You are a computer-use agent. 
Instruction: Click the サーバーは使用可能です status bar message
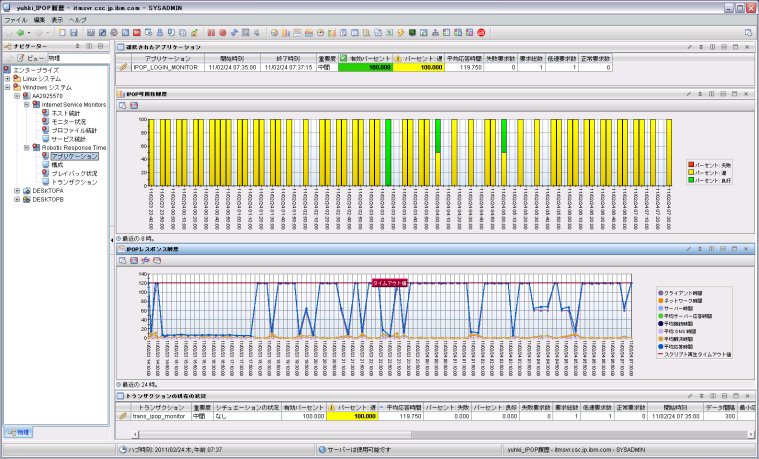pos(359,450)
